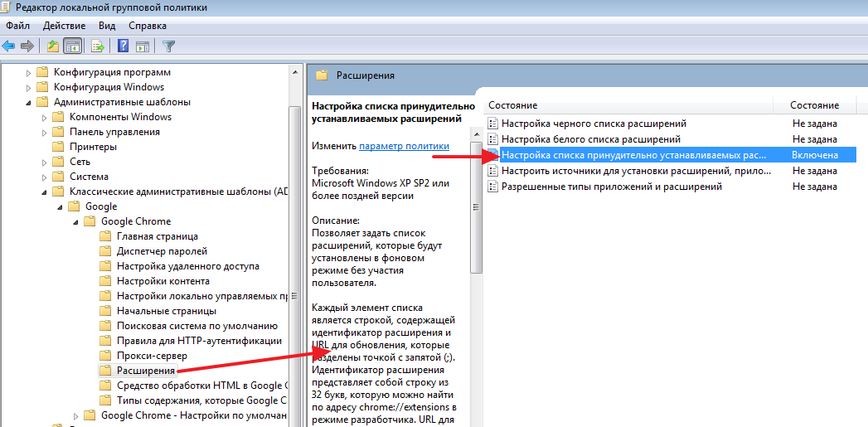Select Настройки локально управляемых folder
The image size is (868, 427).
pos(201,296)
